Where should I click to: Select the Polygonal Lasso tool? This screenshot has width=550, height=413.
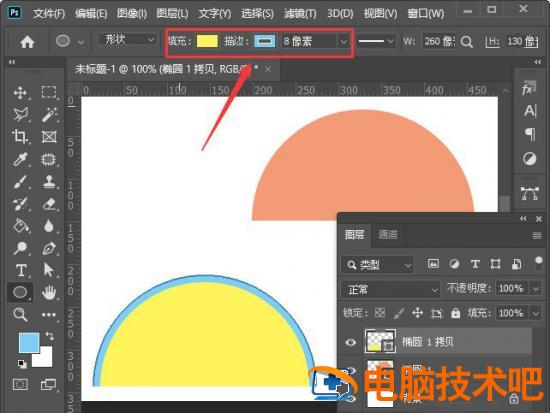tap(20, 114)
